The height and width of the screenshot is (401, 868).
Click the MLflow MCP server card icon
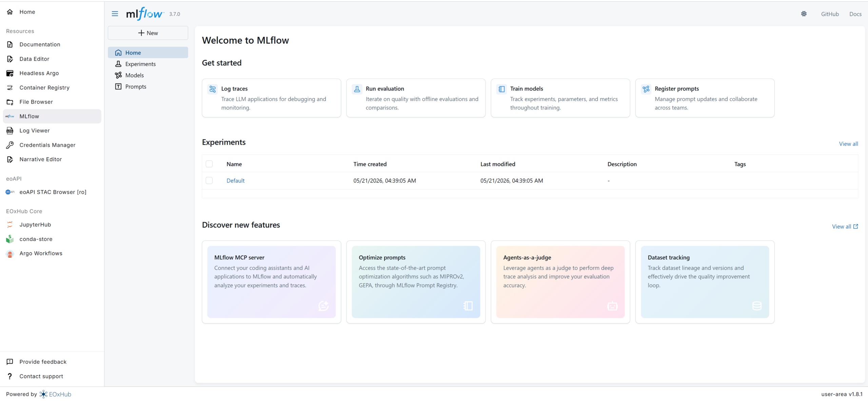[x=323, y=306]
